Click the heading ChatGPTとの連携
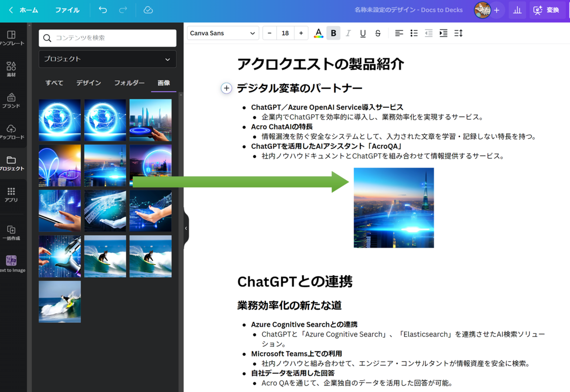The height and width of the screenshot is (392, 570). pyautogui.click(x=294, y=281)
